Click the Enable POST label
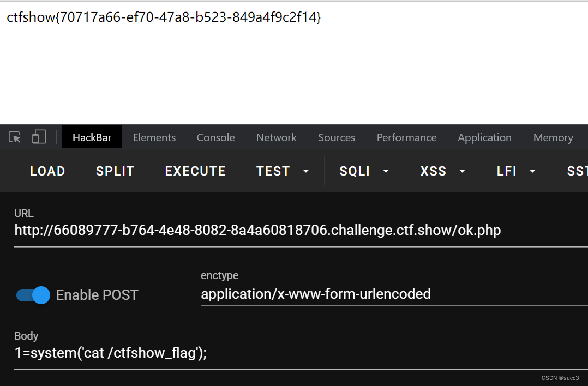 pyautogui.click(x=97, y=295)
